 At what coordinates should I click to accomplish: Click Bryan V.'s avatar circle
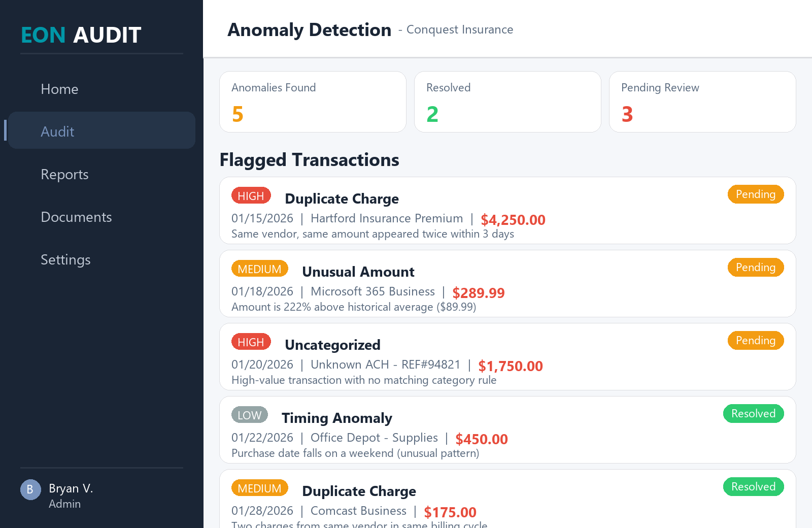coord(30,489)
